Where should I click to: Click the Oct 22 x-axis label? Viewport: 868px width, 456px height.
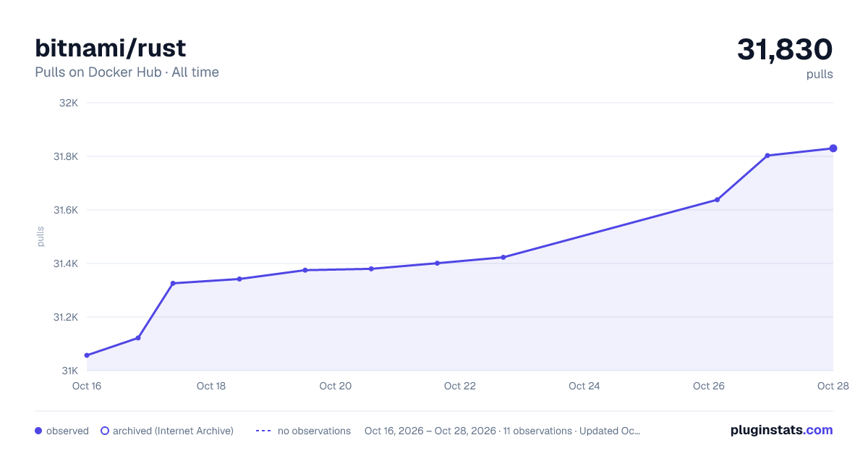click(460, 386)
